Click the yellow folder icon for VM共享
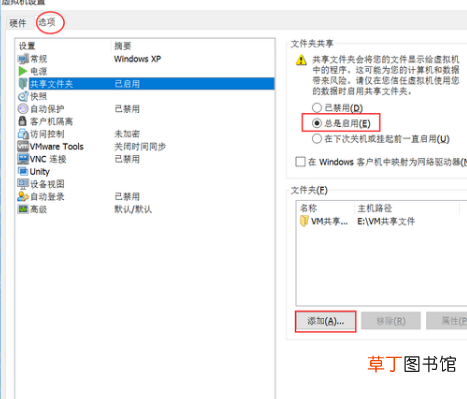Image resolution: width=467 pixels, height=399 pixels. pyautogui.click(x=304, y=221)
